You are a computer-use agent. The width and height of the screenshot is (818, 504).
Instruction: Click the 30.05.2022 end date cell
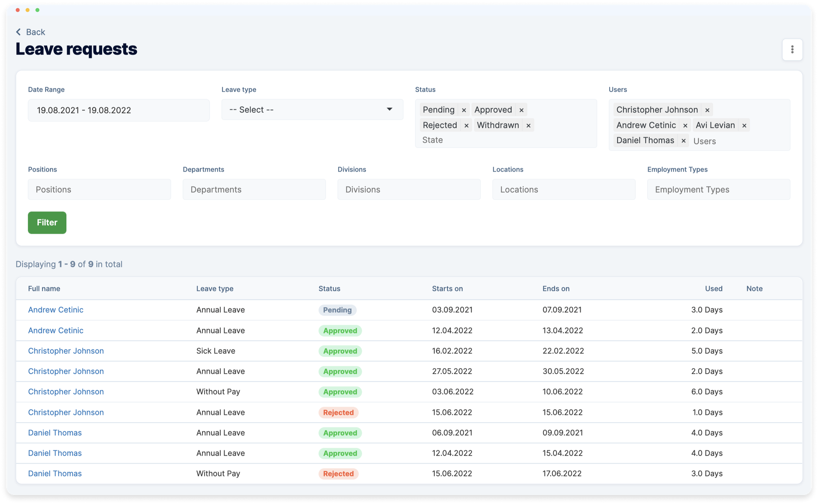[x=563, y=371]
